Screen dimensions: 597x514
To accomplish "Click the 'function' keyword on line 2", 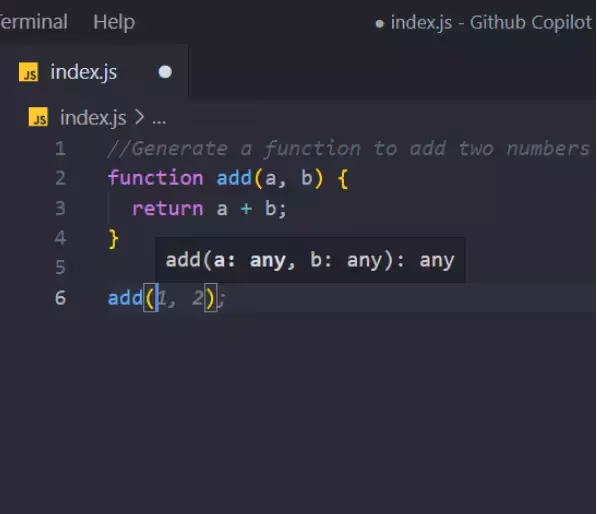I will pos(156,178).
